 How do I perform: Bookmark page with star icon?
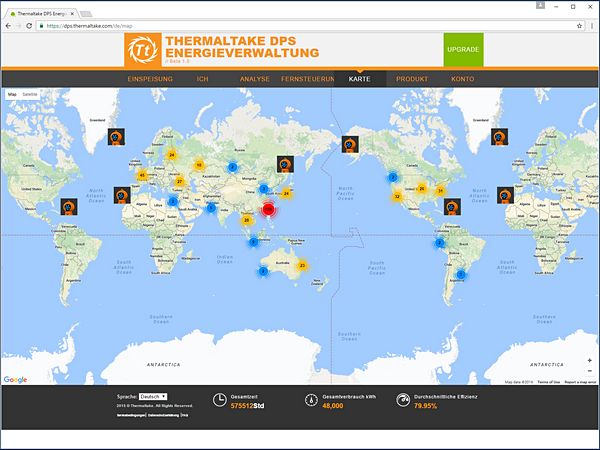(579, 26)
